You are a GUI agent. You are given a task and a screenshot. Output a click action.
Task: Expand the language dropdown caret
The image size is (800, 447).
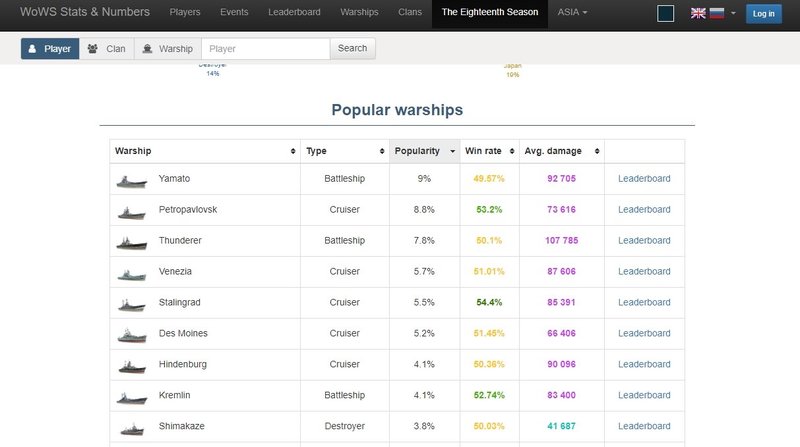coord(733,13)
